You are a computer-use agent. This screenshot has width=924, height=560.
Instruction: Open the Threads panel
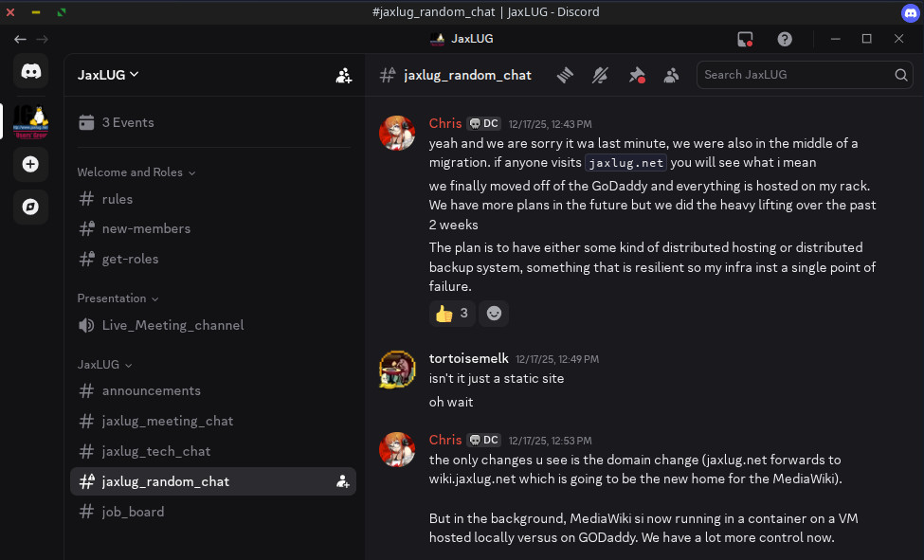[x=565, y=74]
